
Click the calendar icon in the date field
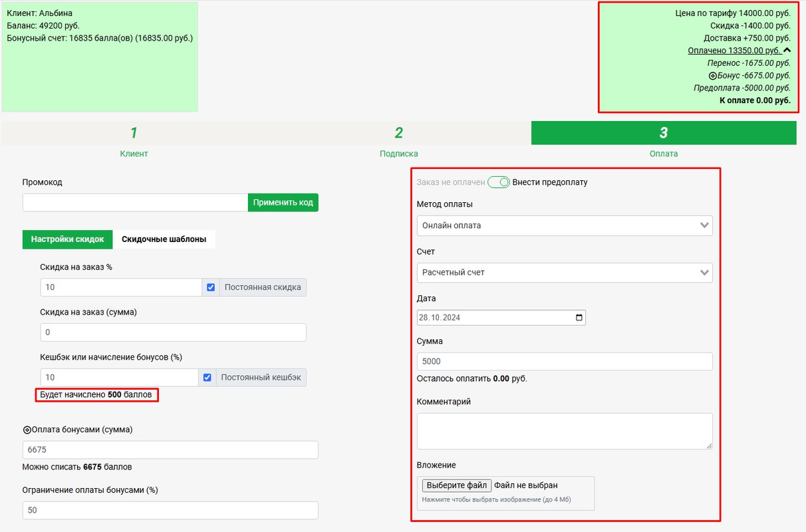coord(579,318)
